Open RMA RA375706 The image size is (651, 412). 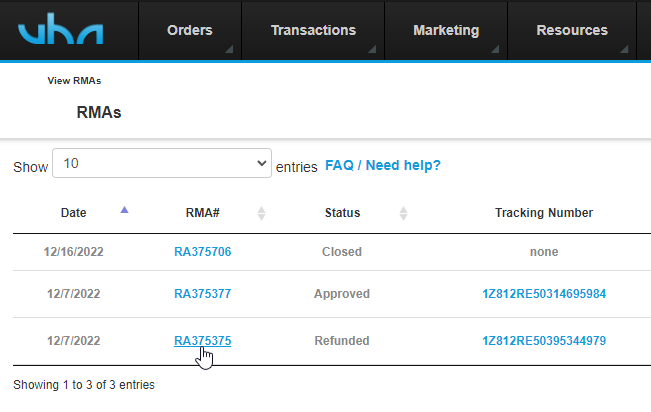202,252
